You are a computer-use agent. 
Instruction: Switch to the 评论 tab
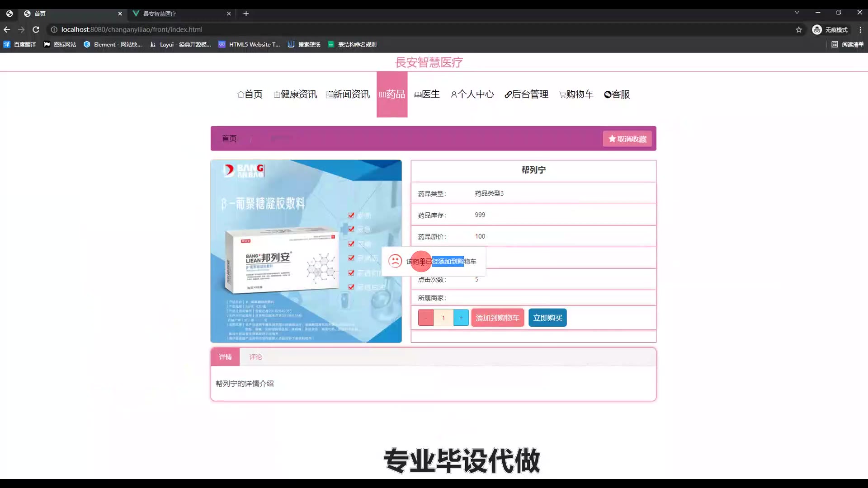(x=255, y=357)
